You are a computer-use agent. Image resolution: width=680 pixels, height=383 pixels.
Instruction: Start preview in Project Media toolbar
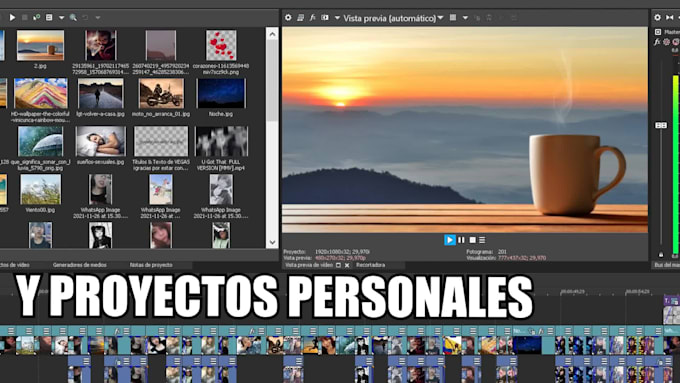12,17
